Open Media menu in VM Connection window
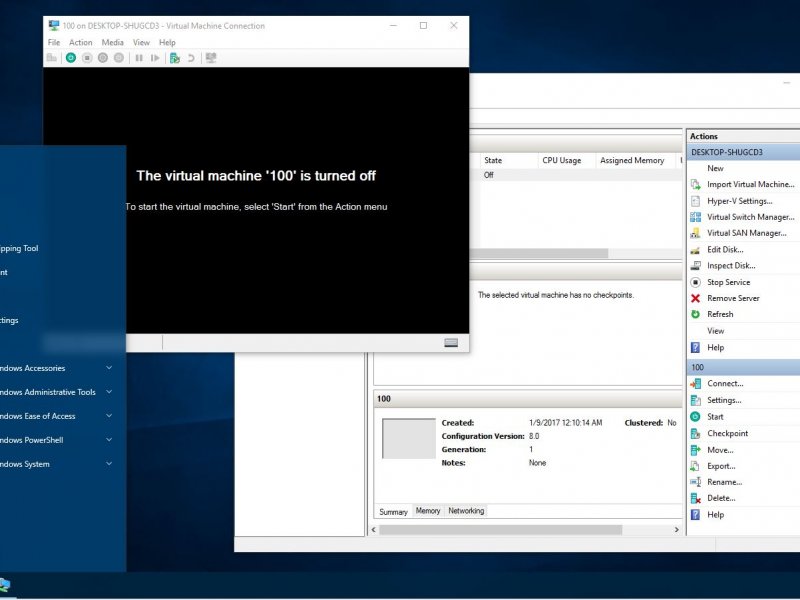Viewport: 800px width, 600px height. point(112,42)
